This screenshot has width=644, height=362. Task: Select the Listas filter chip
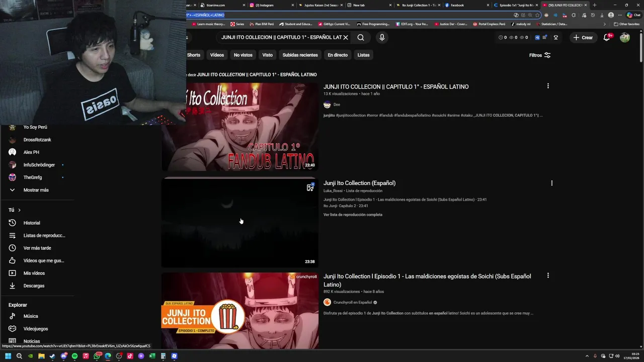(x=363, y=55)
